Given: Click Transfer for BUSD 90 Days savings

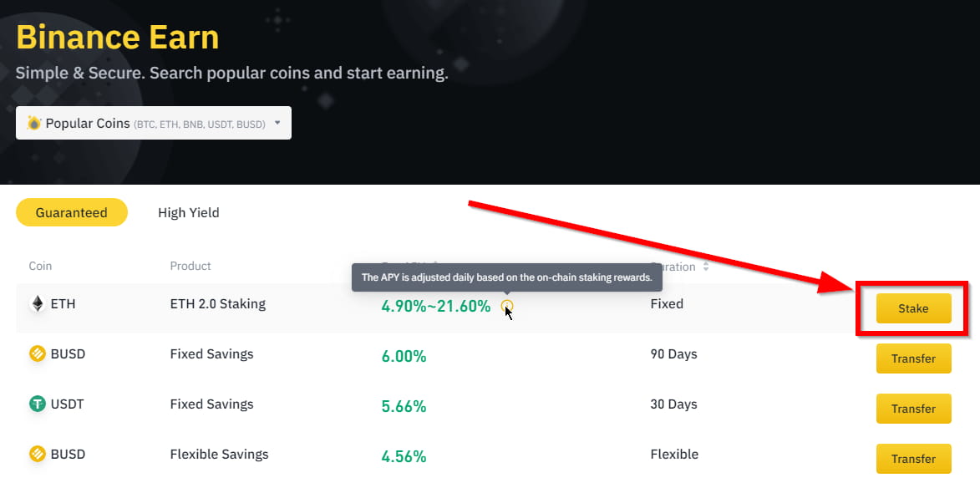Looking at the screenshot, I should pyautogui.click(x=913, y=358).
